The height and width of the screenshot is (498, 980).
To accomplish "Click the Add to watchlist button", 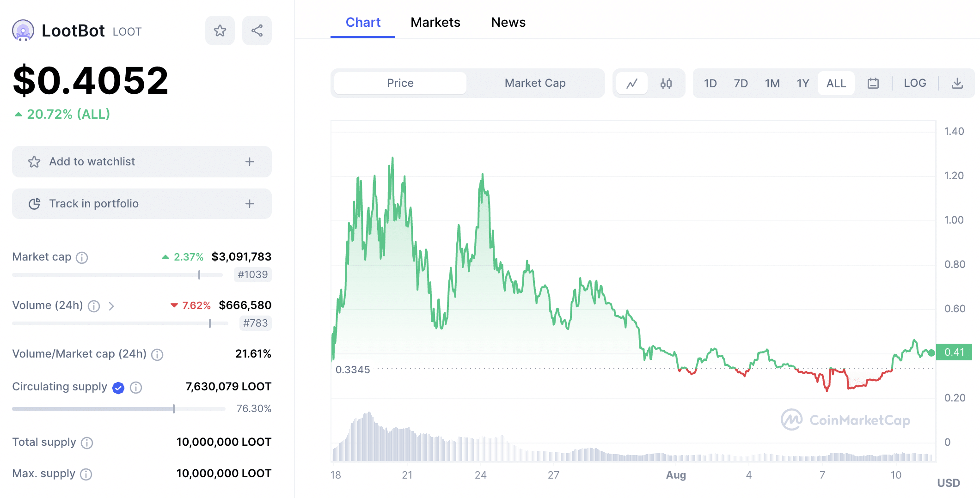I will coord(142,162).
